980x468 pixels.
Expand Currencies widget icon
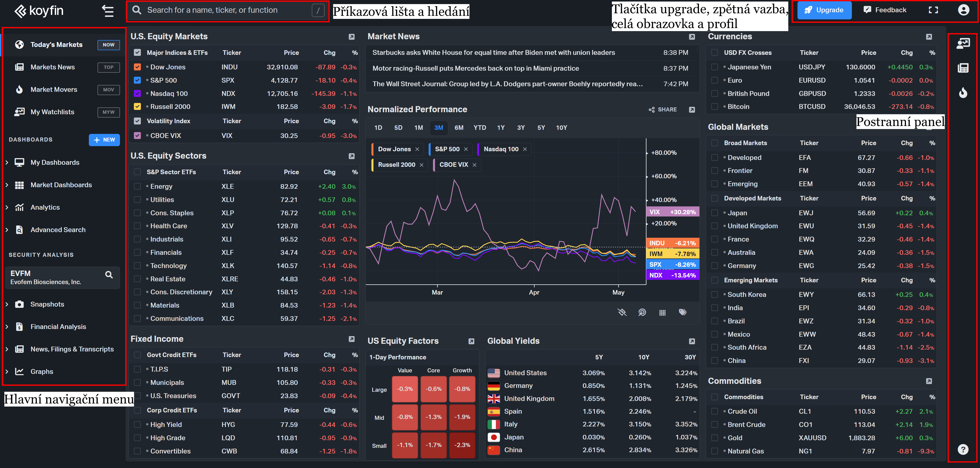pos(929,37)
